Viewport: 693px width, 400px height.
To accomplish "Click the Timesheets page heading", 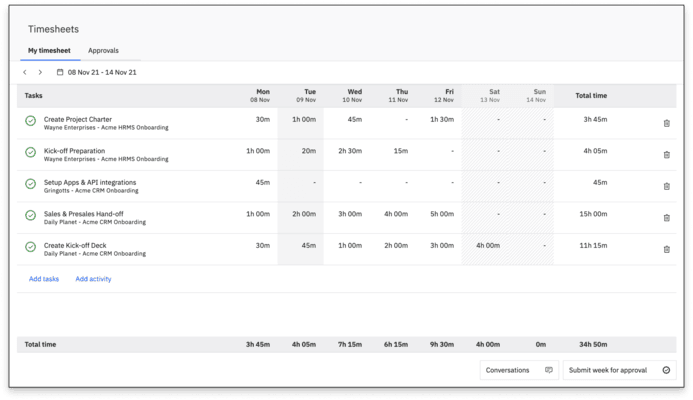I will click(53, 29).
